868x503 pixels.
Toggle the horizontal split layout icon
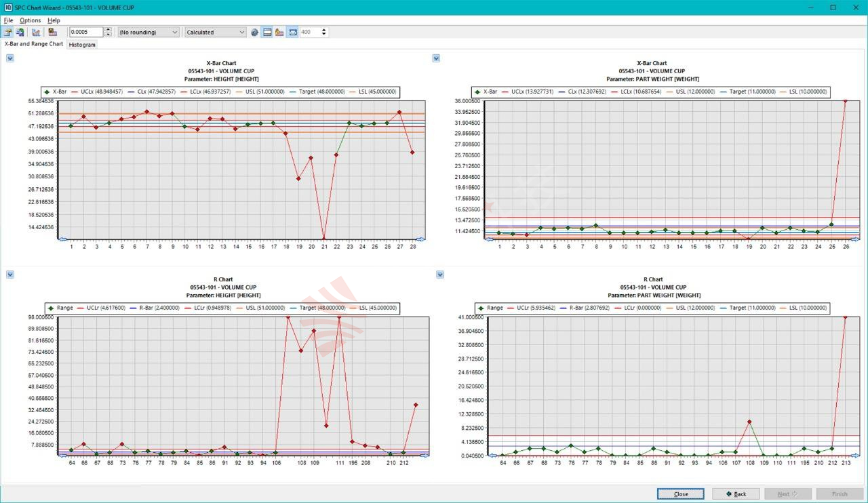(267, 32)
